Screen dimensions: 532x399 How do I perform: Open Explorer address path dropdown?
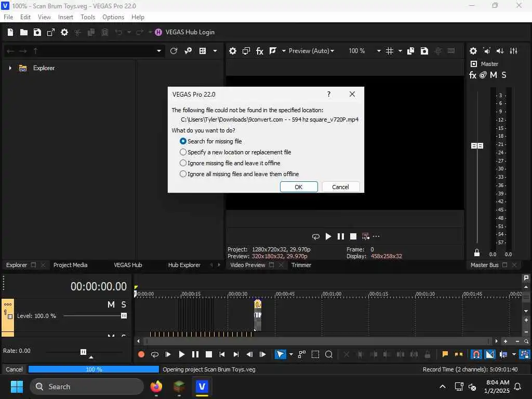(x=159, y=51)
